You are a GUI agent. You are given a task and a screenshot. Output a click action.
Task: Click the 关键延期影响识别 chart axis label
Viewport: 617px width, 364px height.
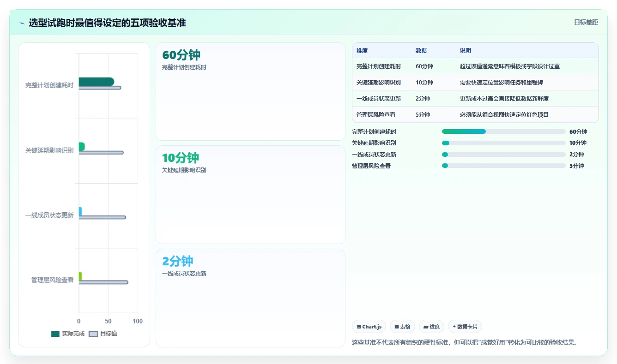(x=49, y=150)
